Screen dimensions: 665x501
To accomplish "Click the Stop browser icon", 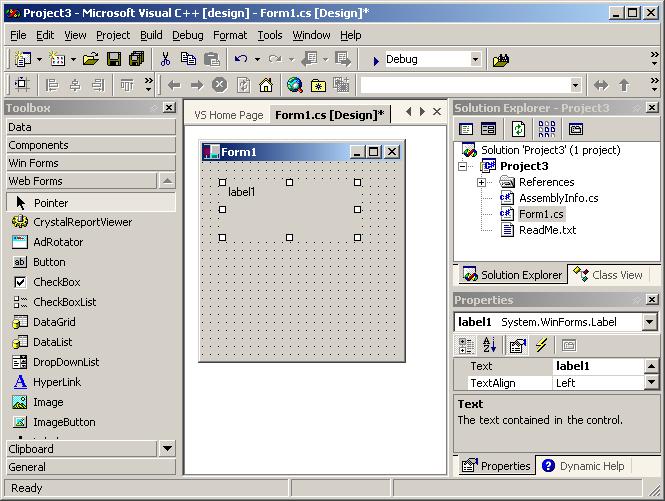I will (x=219, y=85).
